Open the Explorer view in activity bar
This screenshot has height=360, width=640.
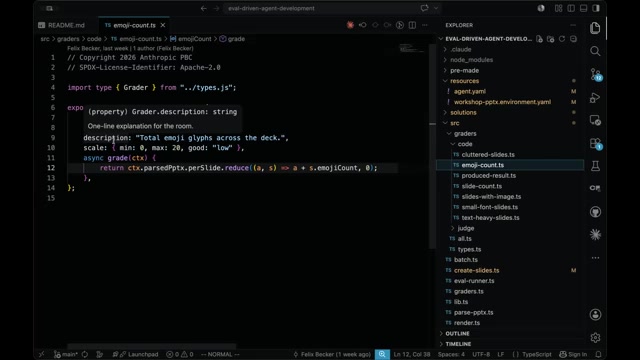tap(595, 28)
